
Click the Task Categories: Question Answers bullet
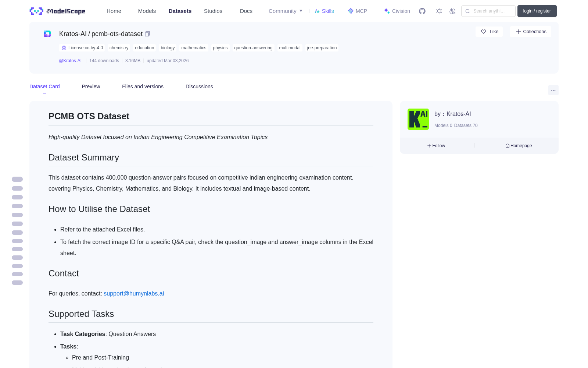coord(108,334)
